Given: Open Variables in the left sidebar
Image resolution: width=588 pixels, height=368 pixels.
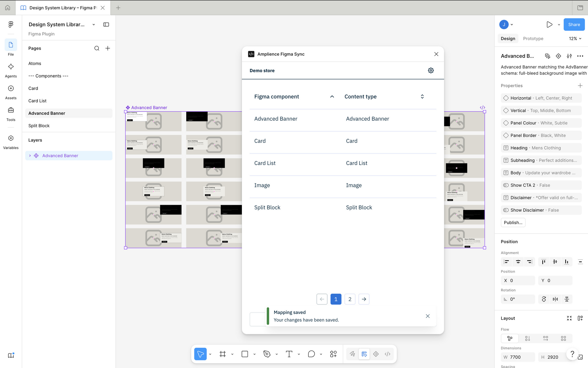Looking at the screenshot, I should coord(11,142).
